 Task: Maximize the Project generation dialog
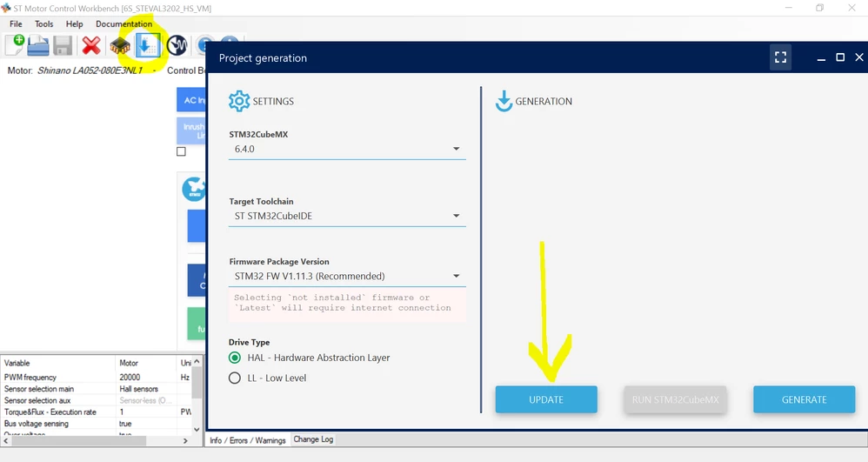click(x=840, y=57)
